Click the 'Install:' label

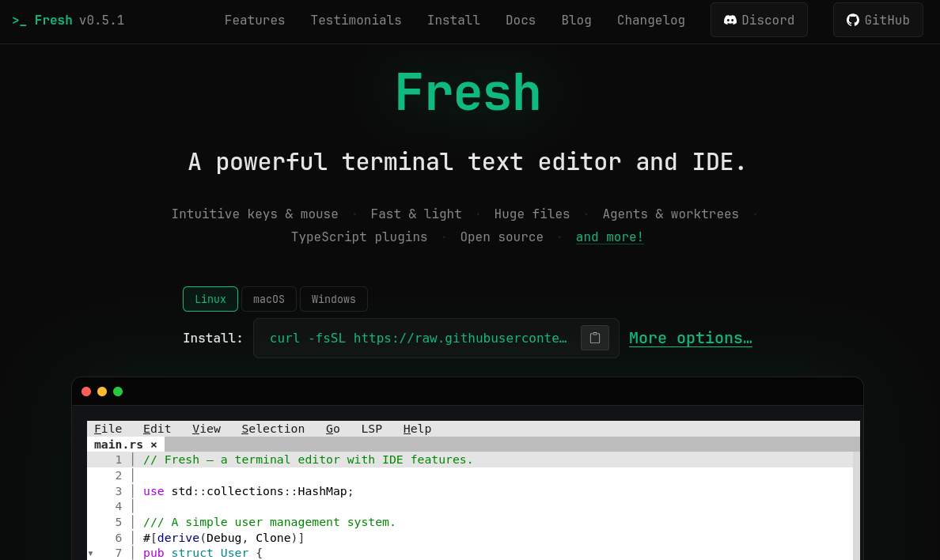213,339
